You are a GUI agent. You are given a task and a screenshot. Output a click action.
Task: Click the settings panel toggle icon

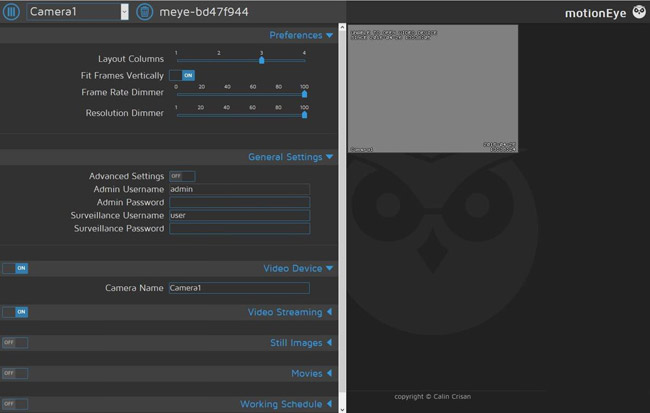click(12, 12)
